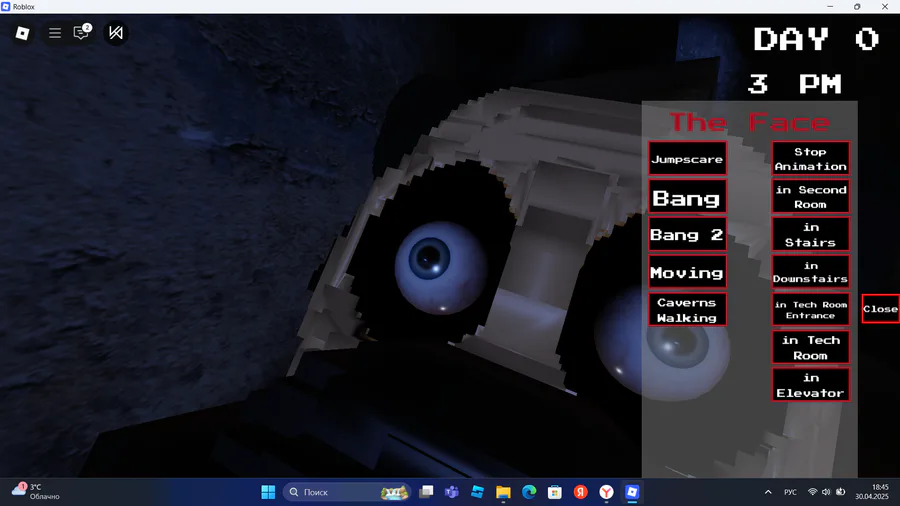Screen dimensions: 900x506
Task: Click the taskbar search box Поиск
Action: tap(347, 492)
